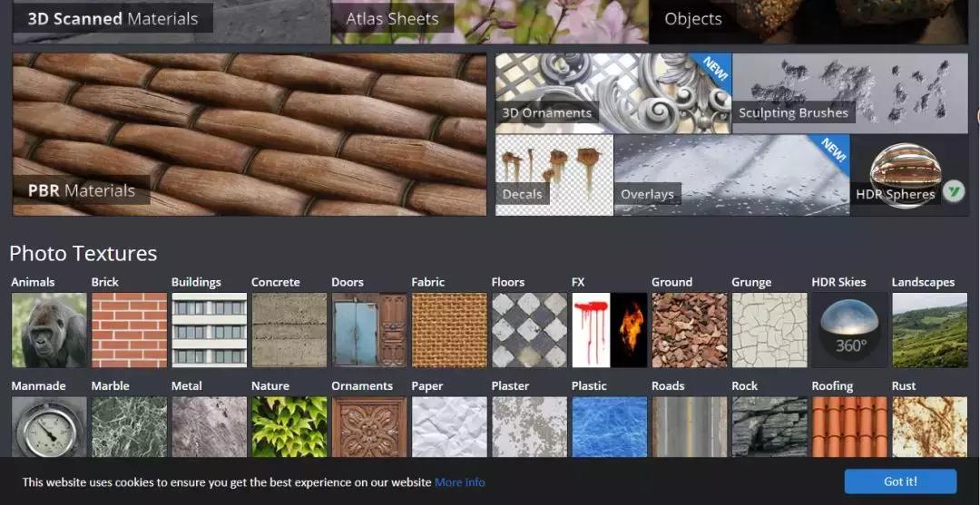Click the Buildings facade thumbnail
This screenshot has width=980, height=505.
(210, 330)
